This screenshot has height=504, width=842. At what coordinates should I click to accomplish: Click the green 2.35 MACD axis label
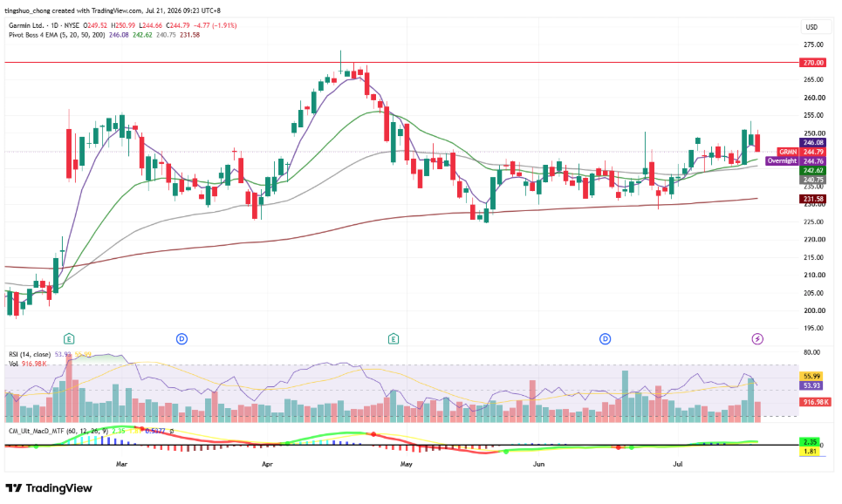[x=809, y=442]
